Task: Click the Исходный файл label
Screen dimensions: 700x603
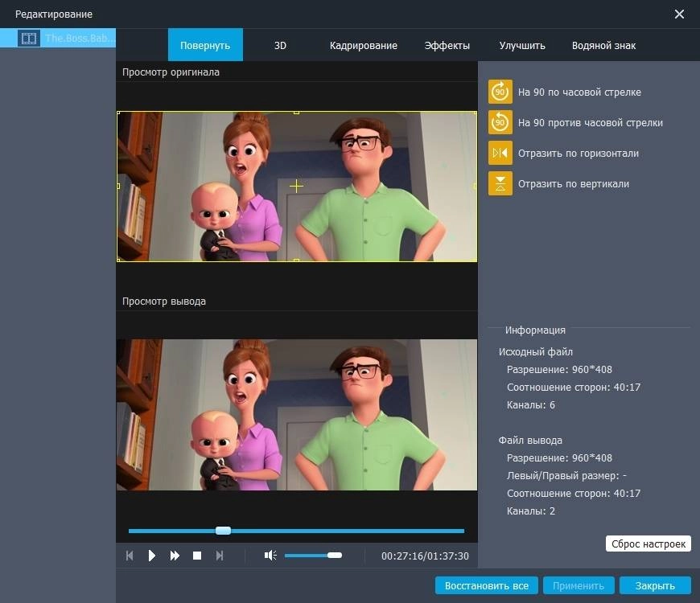Action: pos(536,352)
